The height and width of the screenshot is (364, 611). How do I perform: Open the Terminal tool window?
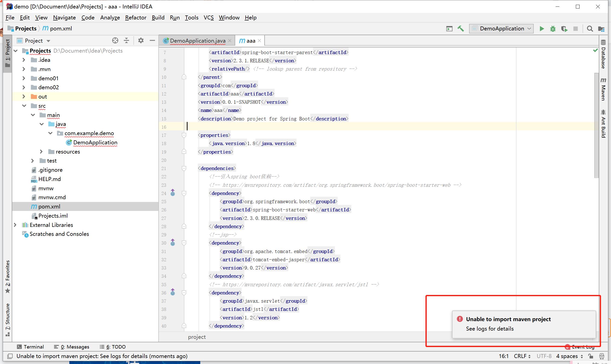click(x=30, y=347)
